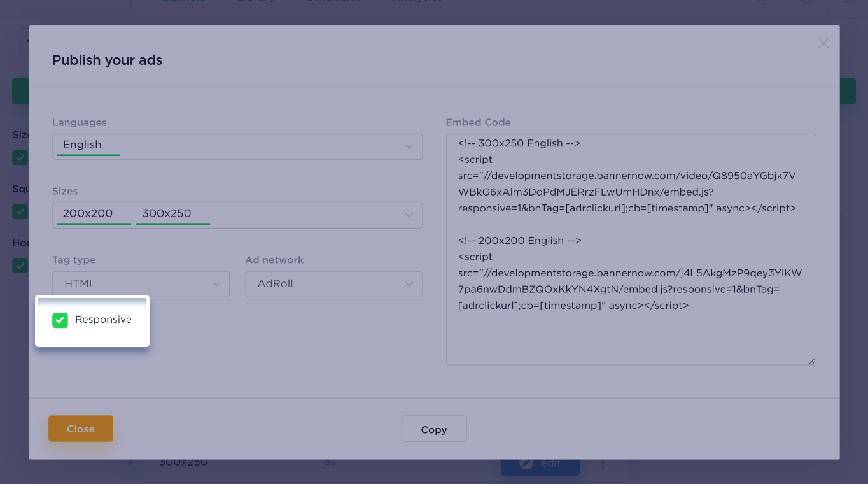Copy the embed code
868x484 pixels.
434,429
